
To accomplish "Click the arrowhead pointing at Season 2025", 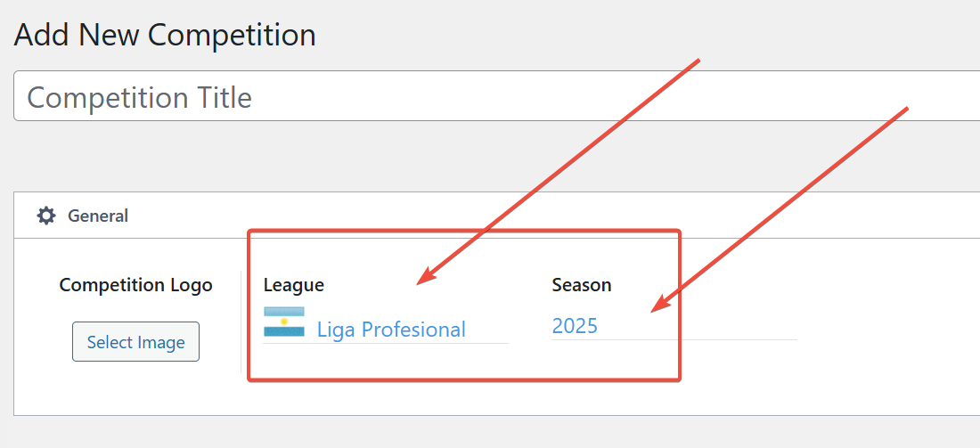I will tap(661, 305).
